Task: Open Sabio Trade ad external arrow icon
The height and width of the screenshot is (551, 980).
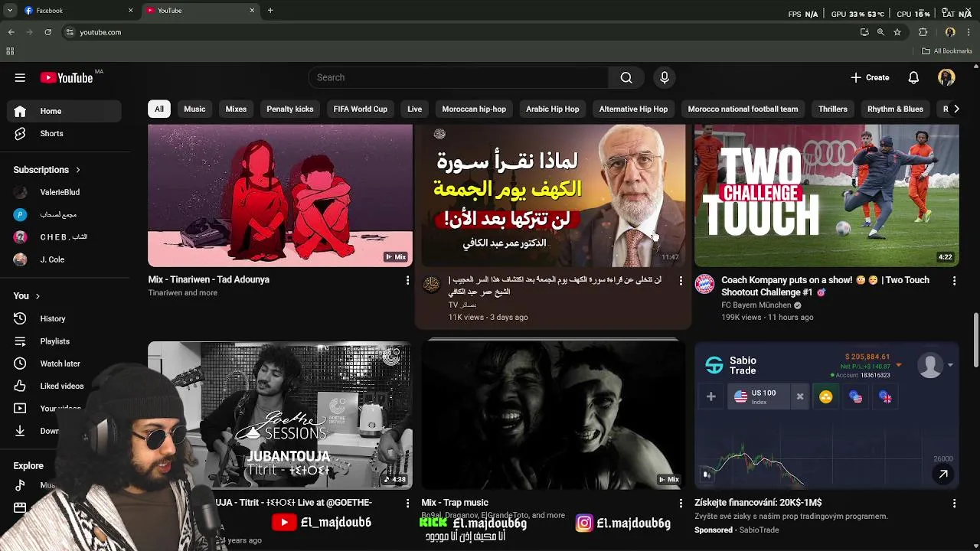Action: (943, 474)
